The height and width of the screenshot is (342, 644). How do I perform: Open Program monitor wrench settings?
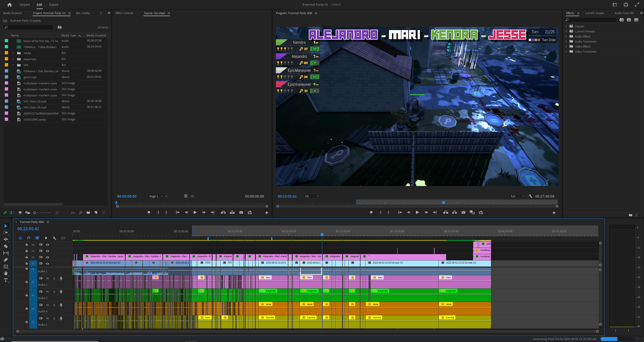click(530, 196)
